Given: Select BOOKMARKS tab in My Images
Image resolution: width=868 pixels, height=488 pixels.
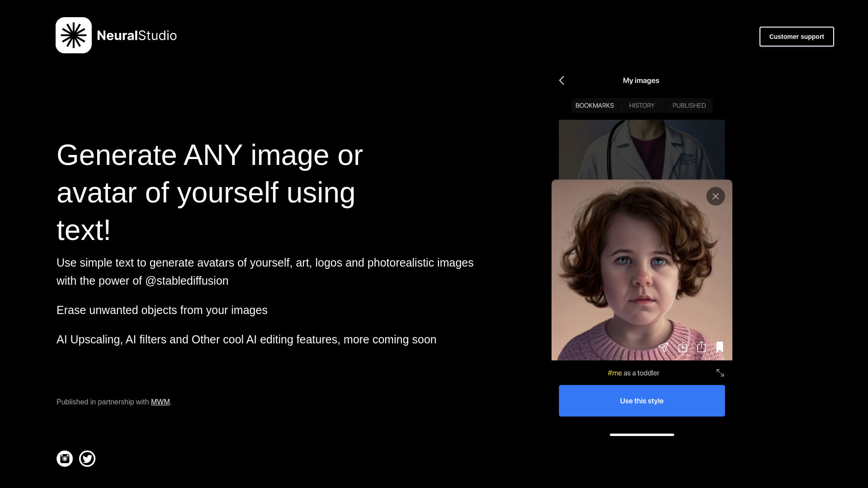Looking at the screenshot, I should 594,105.
